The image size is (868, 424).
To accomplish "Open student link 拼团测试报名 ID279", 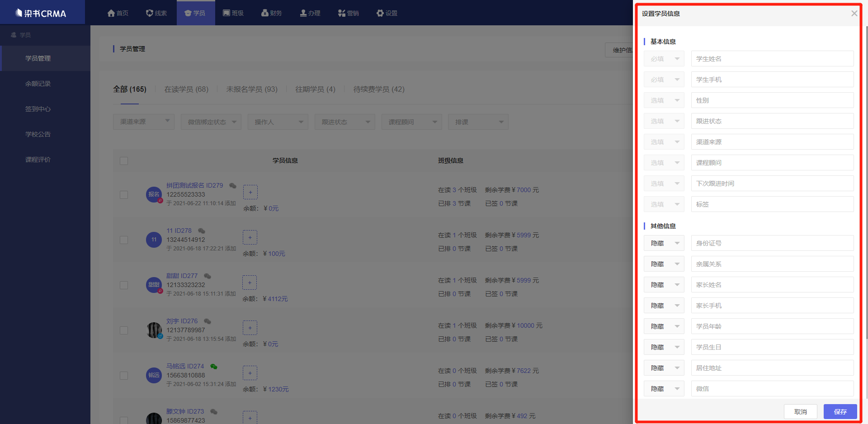I will 194,185.
